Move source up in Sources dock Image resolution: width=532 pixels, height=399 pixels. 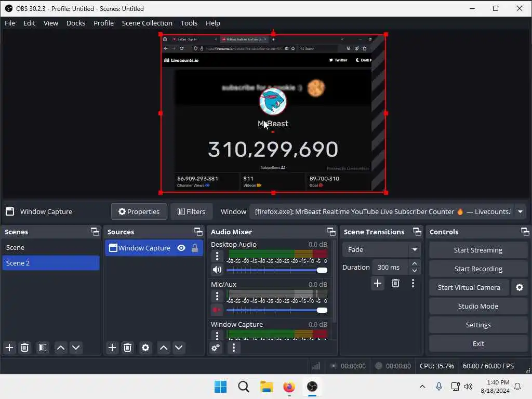tap(164, 348)
